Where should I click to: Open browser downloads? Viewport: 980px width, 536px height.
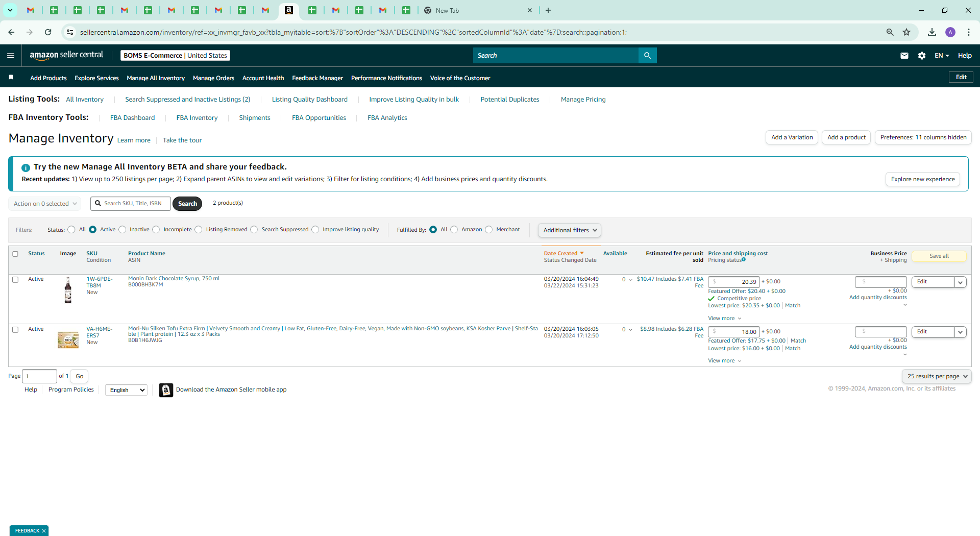coord(932,32)
